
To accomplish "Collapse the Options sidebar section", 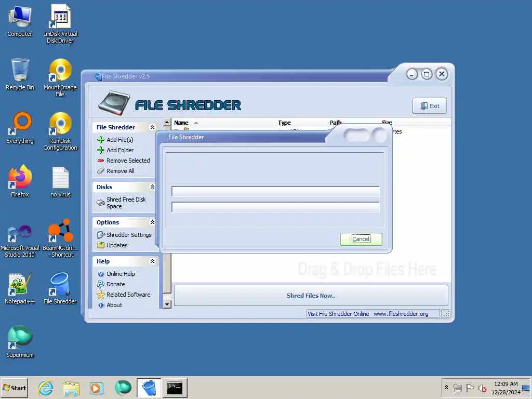I will [152, 222].
